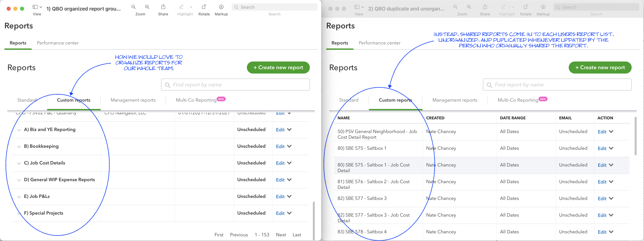
Task: Switch to the Performance center tab
Action: tap(57, 43)
